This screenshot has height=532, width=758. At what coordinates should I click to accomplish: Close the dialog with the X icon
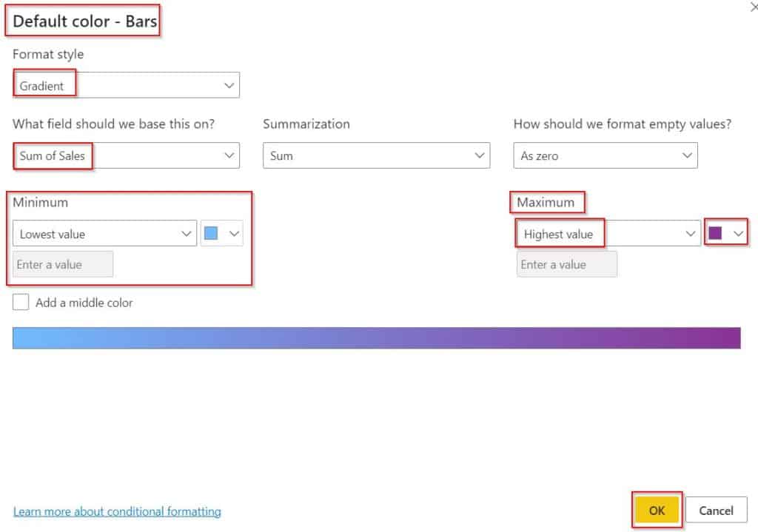coord(754,7)
